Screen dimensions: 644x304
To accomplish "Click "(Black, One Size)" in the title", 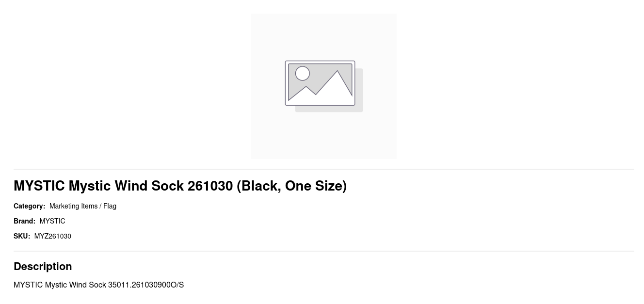I will [291, 186].
